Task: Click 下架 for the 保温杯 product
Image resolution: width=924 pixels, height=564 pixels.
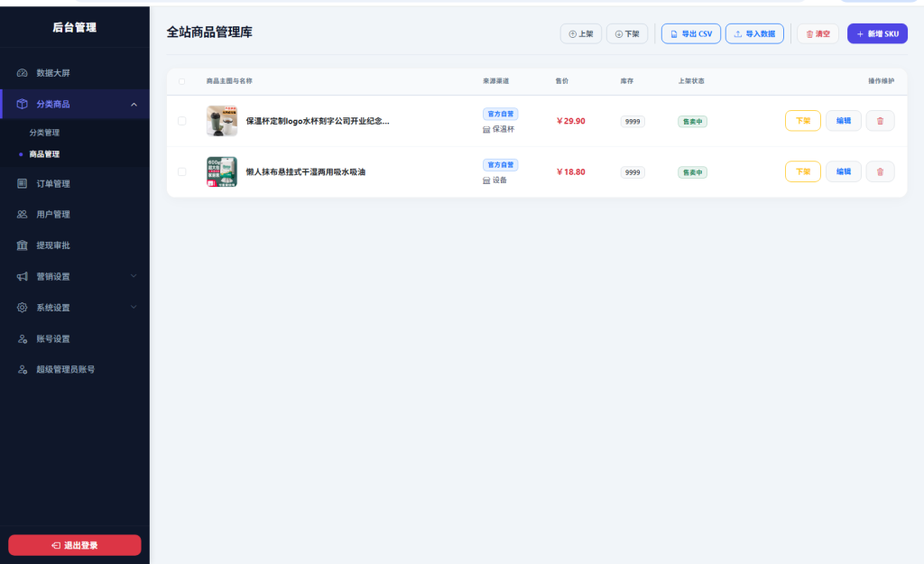Action: (x=802, y=121)
